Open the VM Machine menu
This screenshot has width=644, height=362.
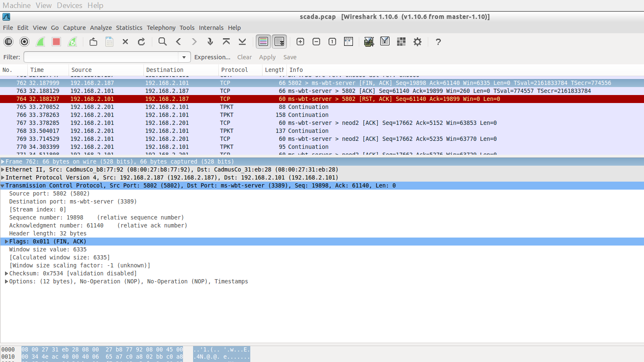tap(17, 5)
